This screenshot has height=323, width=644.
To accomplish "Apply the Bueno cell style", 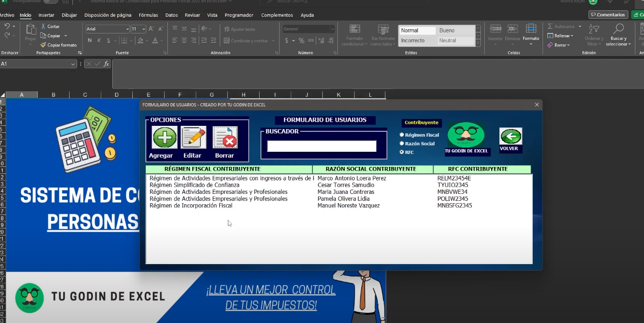I will 455,30.
